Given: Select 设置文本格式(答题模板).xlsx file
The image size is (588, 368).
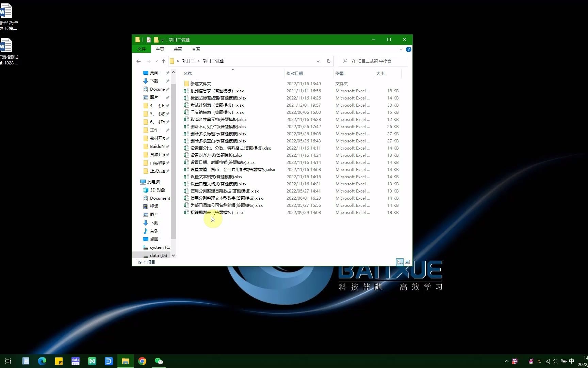Looking at the screenshot, I should point(216,177).
